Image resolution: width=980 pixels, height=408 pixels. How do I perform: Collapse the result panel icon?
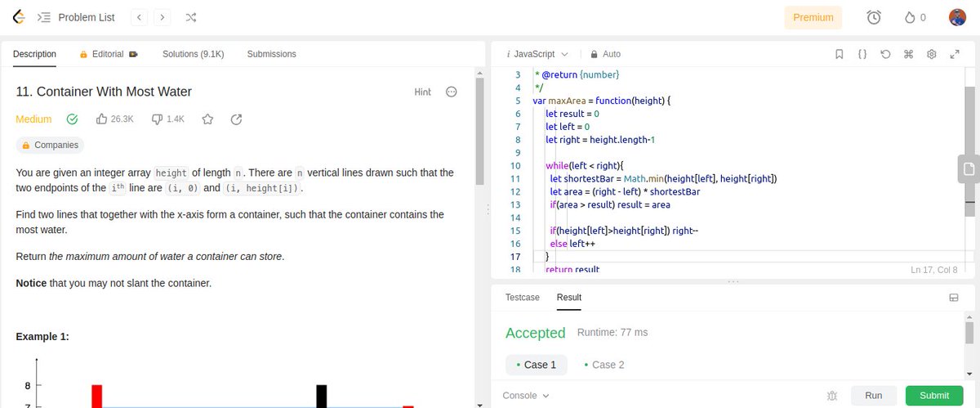click(x=953, y=298)
